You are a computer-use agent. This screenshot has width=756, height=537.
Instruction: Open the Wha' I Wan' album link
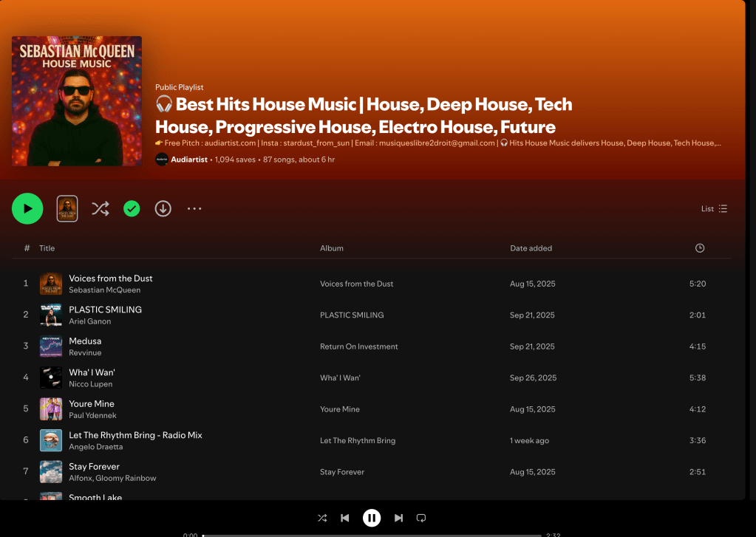click(x=340, y=378)
